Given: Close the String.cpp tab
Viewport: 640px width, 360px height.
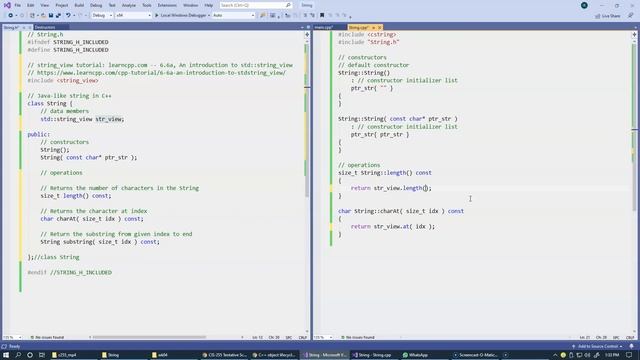Looking at the screenshot, I should pyautogui.click(x=379, y=27).
